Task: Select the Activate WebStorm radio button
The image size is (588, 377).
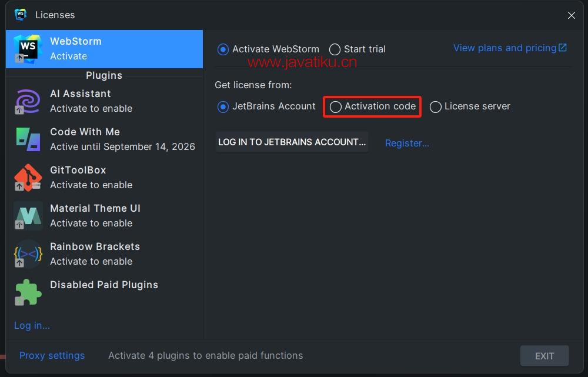Action: click(223, 49)
